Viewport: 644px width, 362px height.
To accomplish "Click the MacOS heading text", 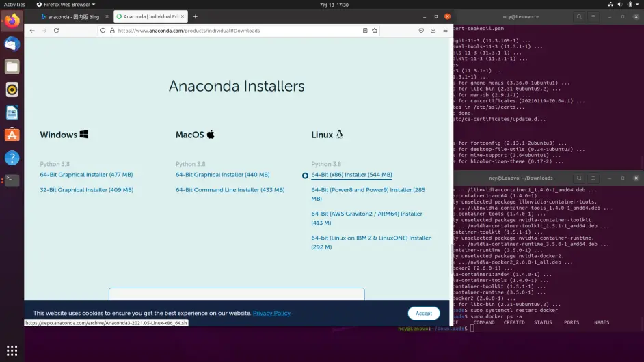I will (190, 135).
